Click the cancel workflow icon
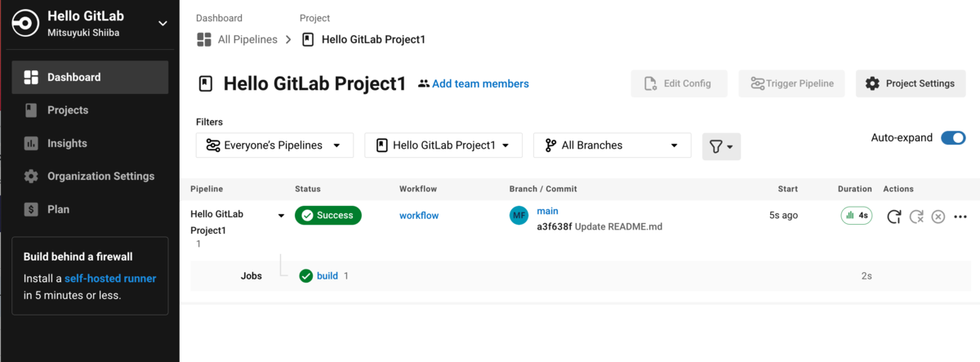Screen dimensions: 980x362 938,217
